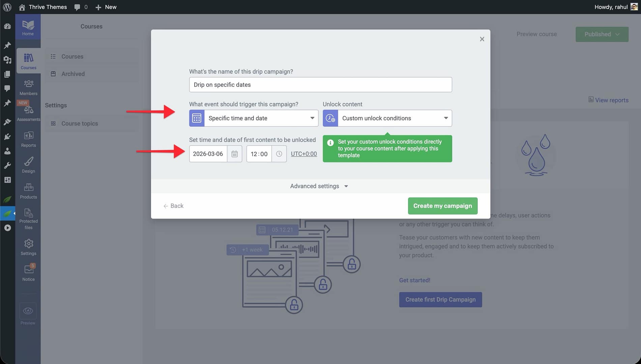This screenshot has width=641, height=364.
Task: Go Back to previous step
Action: tap(174, 206)
